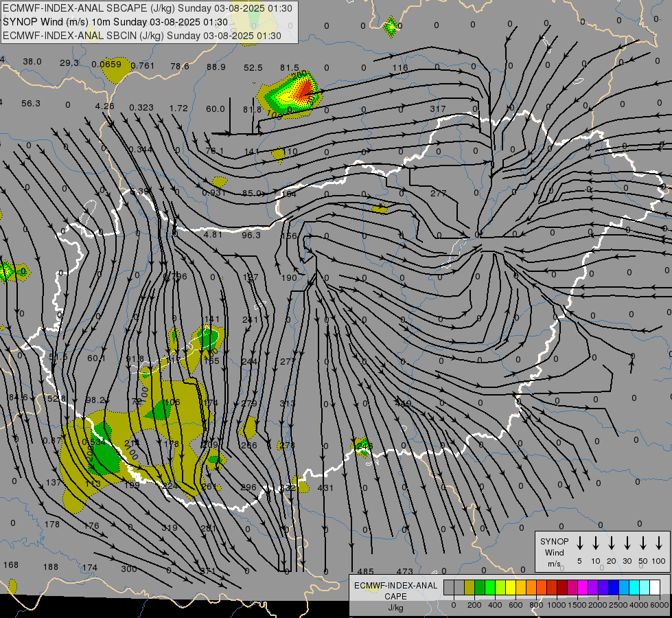Pick the white CAPE legend swatch

pos(654,588)
